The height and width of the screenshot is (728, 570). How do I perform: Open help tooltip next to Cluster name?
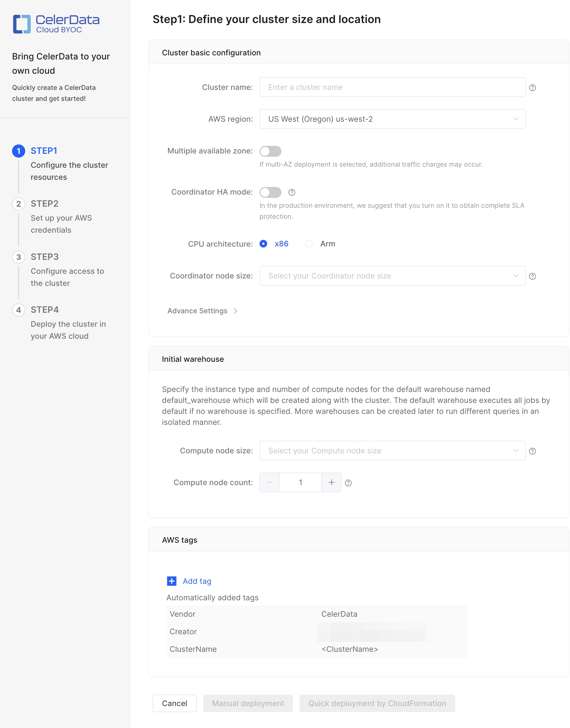point(532,87)
